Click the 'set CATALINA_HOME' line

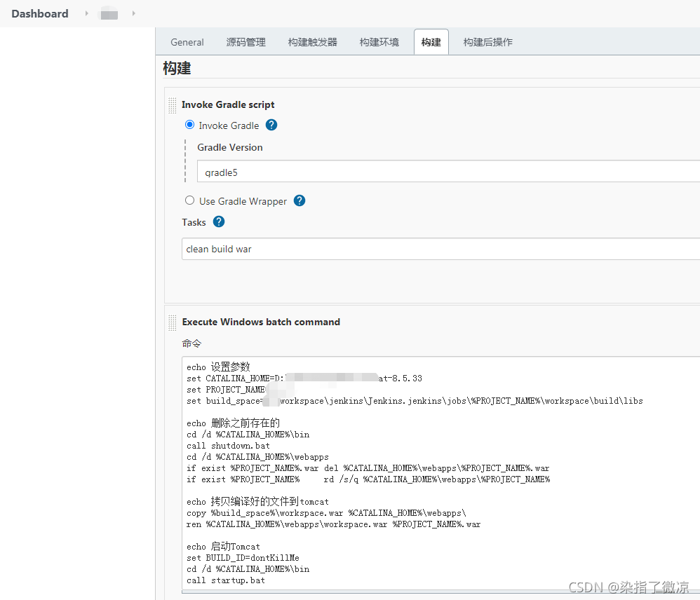click(x=304, y=379)
